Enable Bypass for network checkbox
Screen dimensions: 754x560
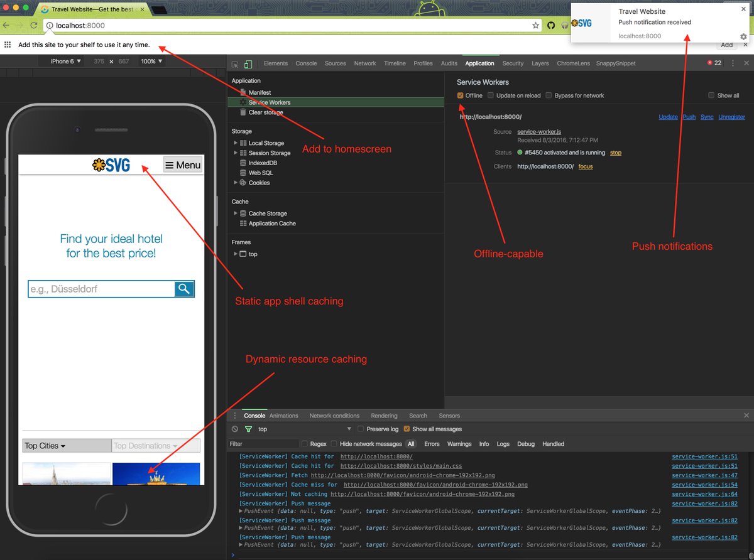tap(549, 95)
